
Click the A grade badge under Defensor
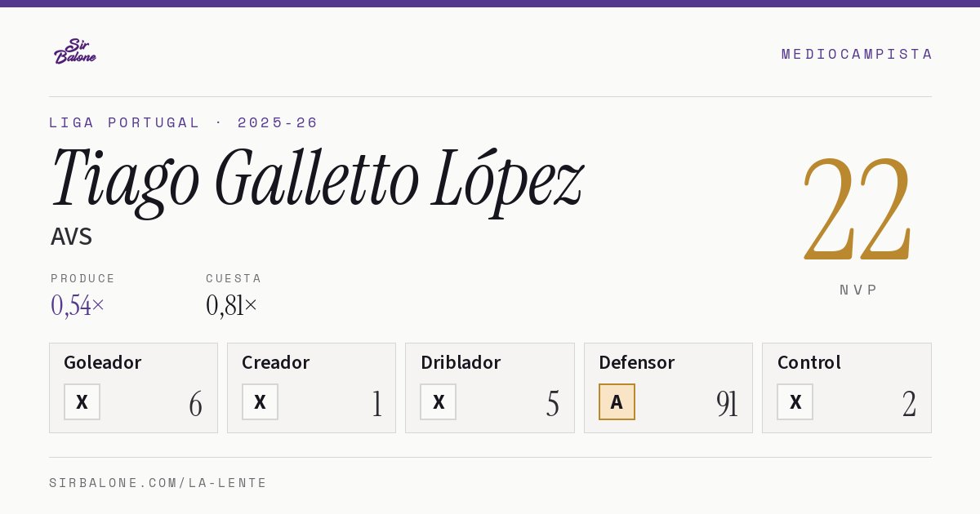(617, 401)
